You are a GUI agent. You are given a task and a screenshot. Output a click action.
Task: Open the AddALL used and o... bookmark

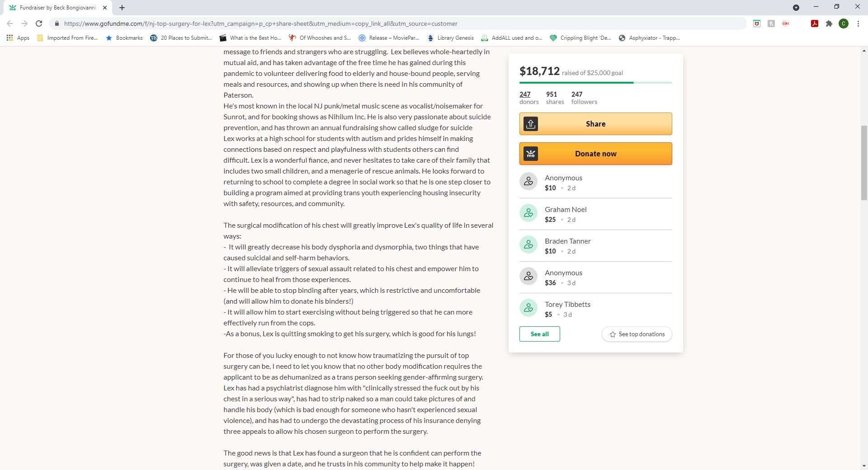point(512,38)
